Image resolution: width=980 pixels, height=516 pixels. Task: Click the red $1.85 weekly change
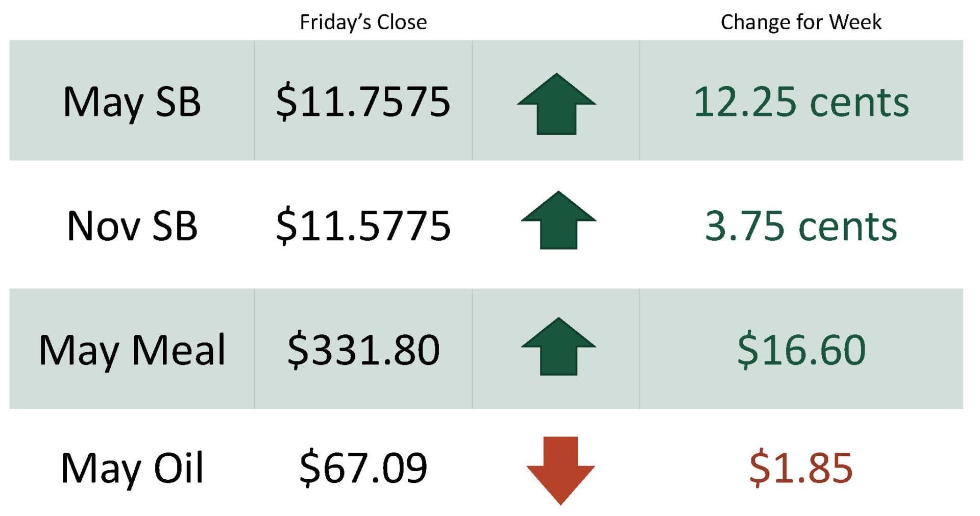click(800, 468)
